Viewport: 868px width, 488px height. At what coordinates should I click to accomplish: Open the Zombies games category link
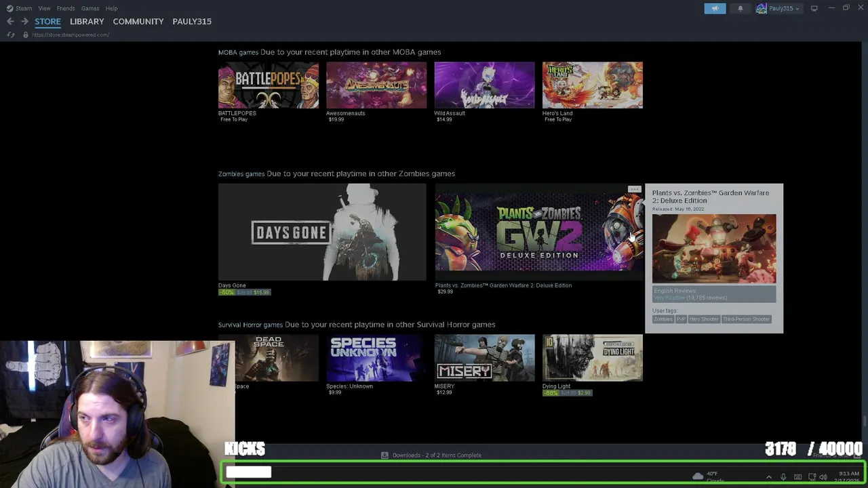point(241,174)
